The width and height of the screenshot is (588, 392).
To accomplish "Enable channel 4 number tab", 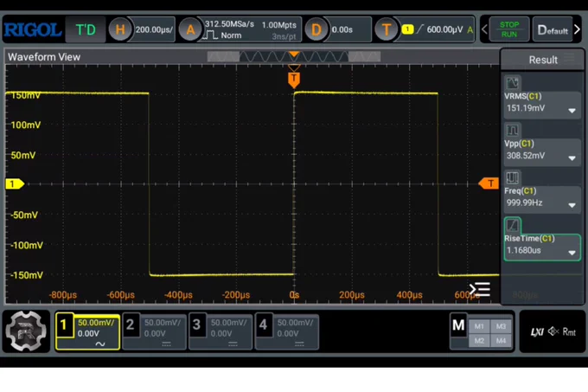I will (x=263, y=325).
